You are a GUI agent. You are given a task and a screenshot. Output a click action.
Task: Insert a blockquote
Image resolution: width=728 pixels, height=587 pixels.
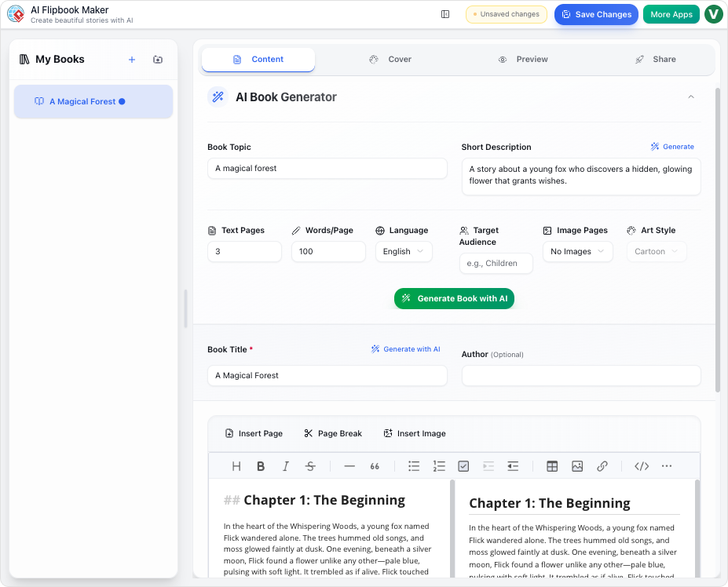point(375,465)
